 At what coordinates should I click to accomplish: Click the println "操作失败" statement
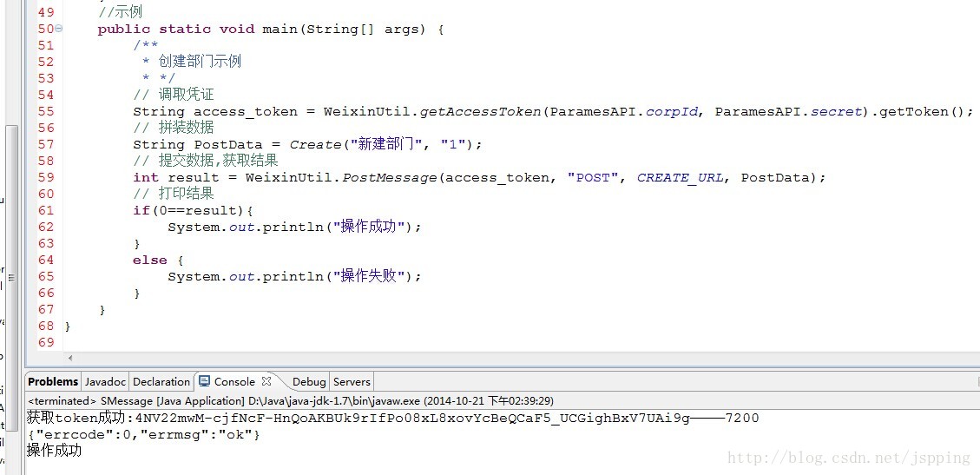pos(294,276)
